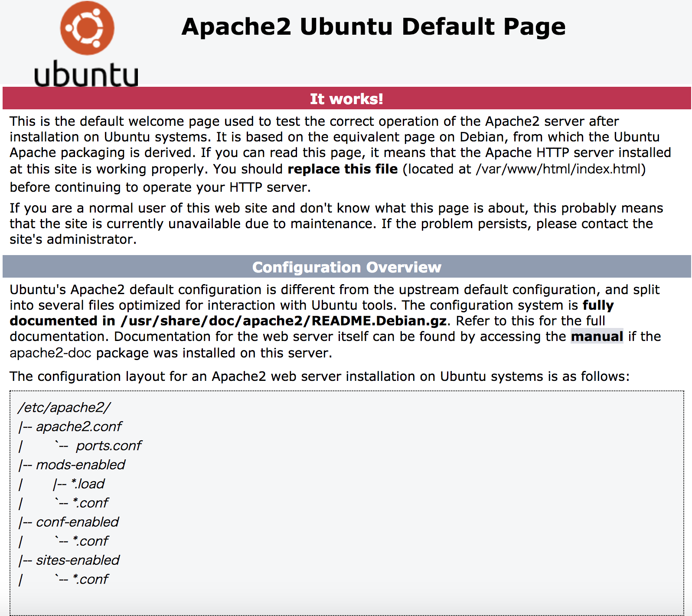Click the apache2.conf tree entry
The height and width of the screenshot is (616, 692).
pyautogui.click(x=79, y=426)
